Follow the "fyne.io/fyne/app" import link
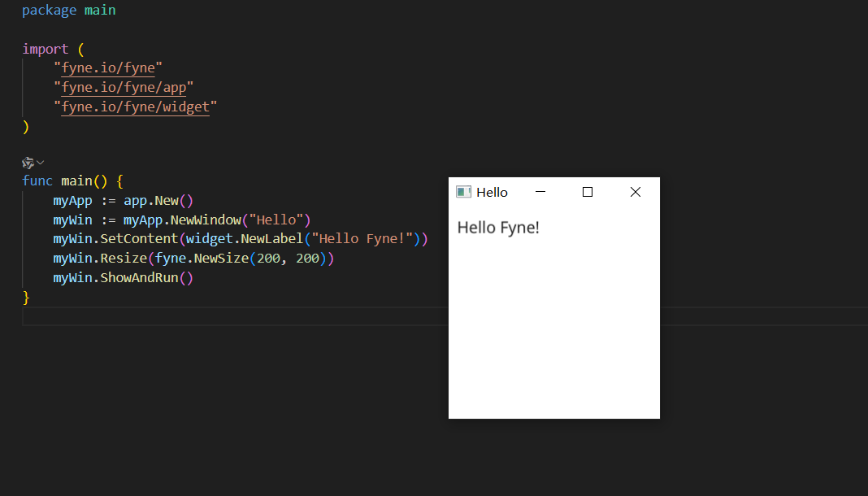The image size is (868, 496). coord(124,88)
